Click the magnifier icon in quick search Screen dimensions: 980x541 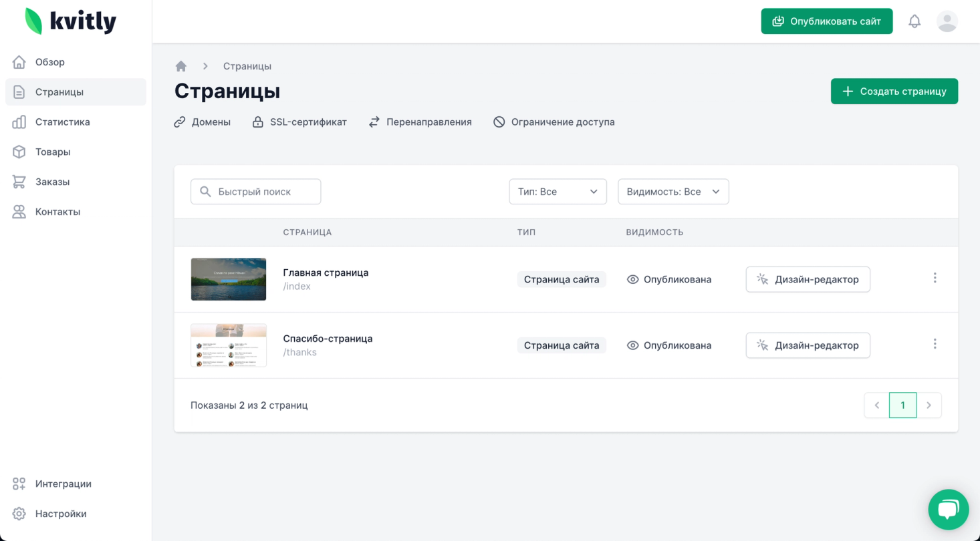[x=206, y=192]
